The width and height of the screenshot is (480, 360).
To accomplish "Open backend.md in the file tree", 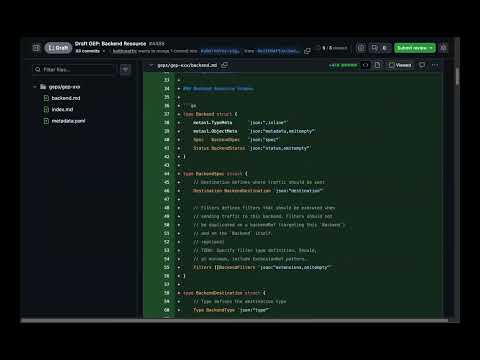I will click(66, 98).
